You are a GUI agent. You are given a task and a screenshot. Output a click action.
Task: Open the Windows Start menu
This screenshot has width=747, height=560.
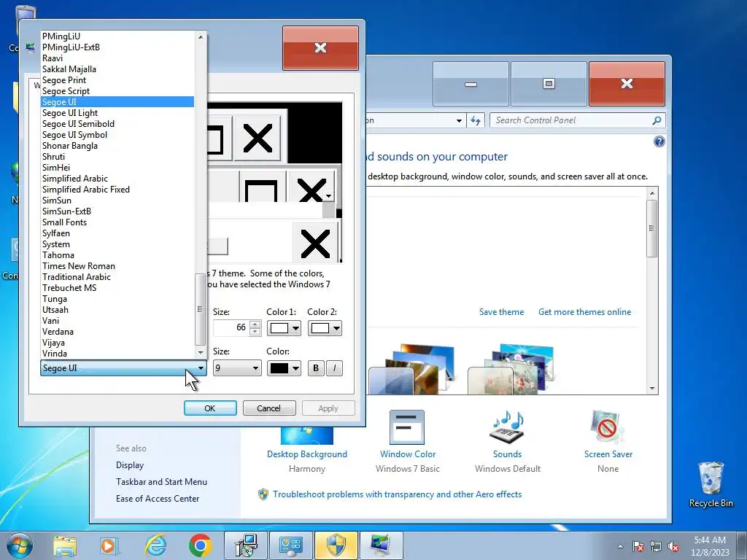pos(19,545)
